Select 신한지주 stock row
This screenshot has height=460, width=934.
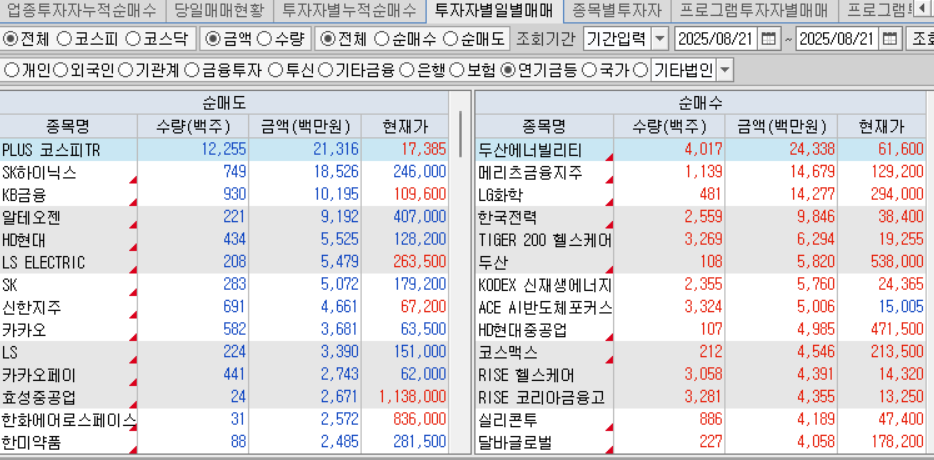[x=224, y=307]
